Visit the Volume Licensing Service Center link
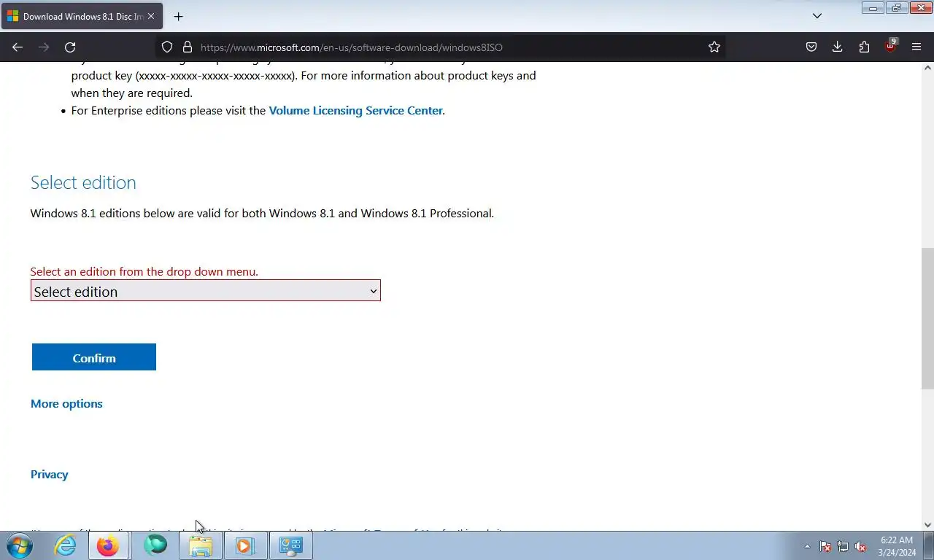Screen dimensions: 934x560 point(355,110)
